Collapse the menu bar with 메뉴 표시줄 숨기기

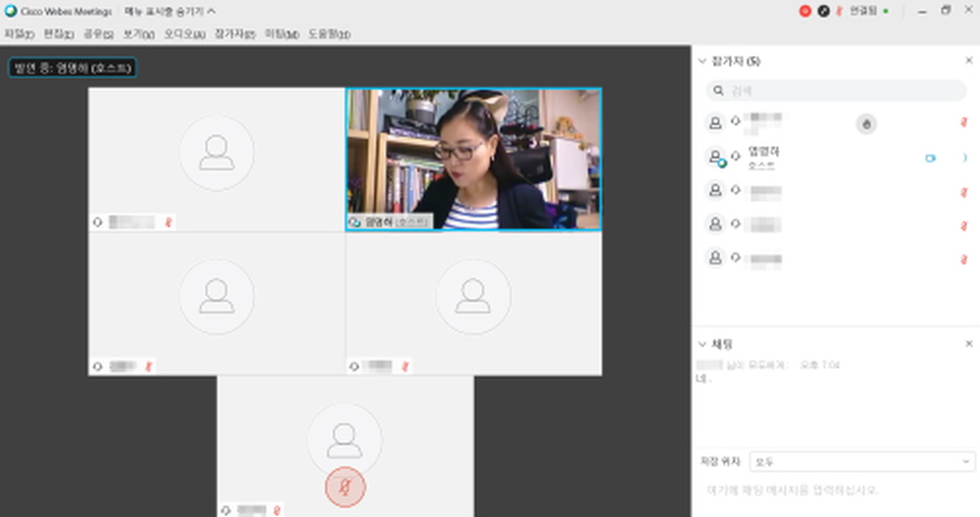coord(170,11)
